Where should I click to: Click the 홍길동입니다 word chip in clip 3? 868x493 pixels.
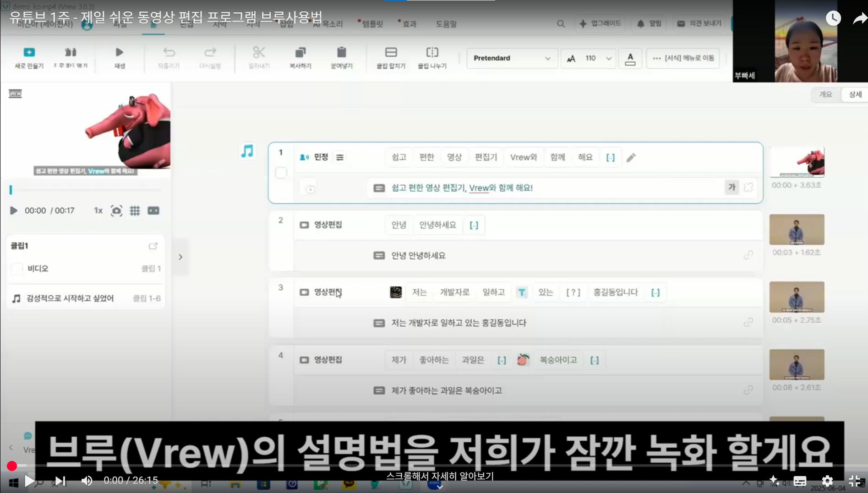click(x=616, y=292)
